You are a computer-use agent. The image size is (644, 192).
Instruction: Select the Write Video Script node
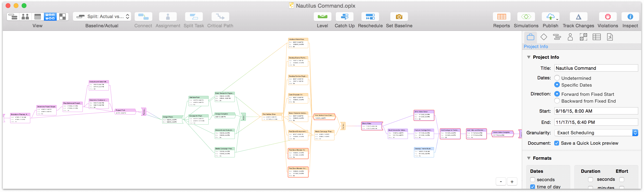click(424, 115)
